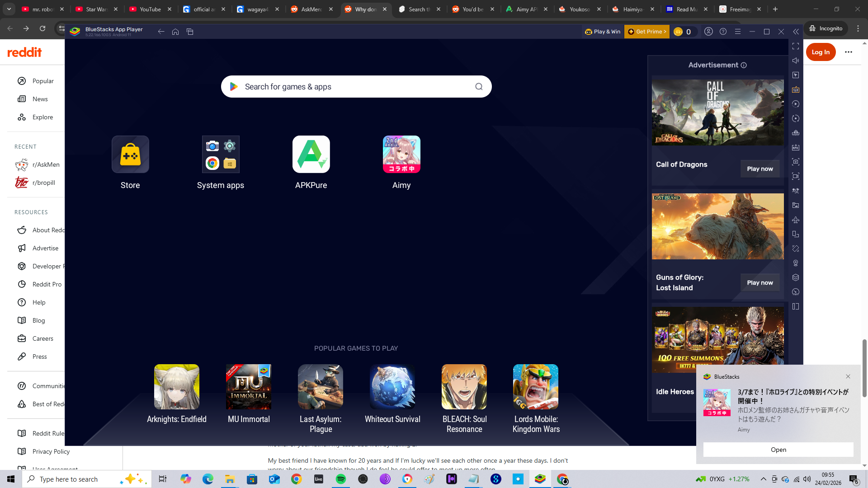Click the volume icon in BlueStacks sidebar
Viewport: 868px width, 488px height.
(796, 61)
